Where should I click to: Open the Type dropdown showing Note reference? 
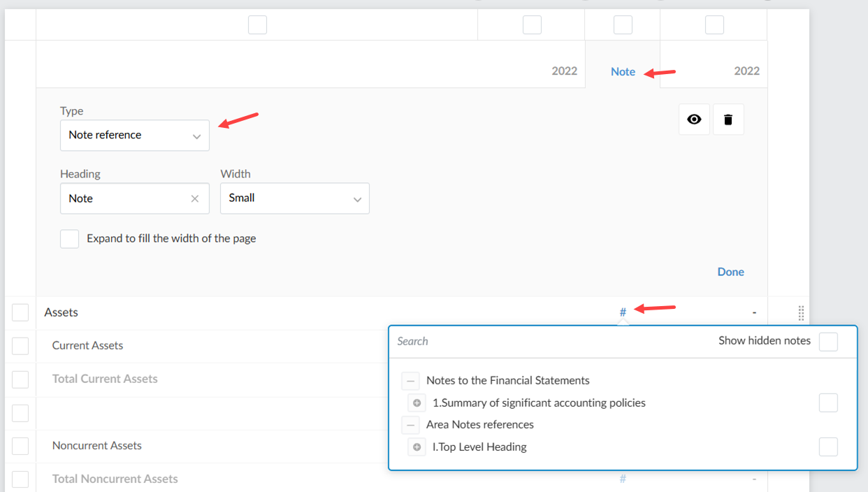coord(135,135)
